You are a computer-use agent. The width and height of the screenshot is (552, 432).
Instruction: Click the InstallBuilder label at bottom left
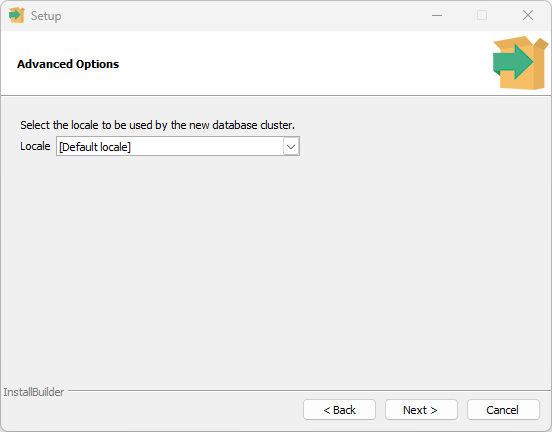coord(34,392)
